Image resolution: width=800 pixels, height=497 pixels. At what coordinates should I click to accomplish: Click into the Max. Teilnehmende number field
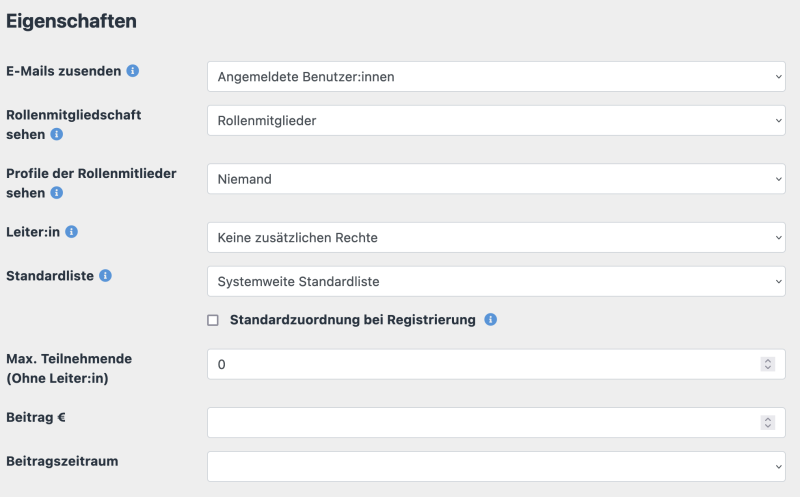[480, 364]
